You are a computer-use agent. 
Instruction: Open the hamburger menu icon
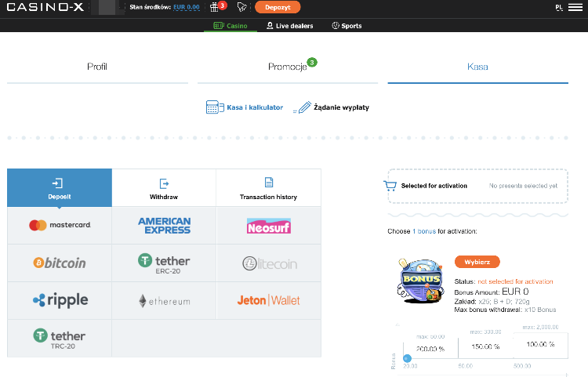click(575, 8)
